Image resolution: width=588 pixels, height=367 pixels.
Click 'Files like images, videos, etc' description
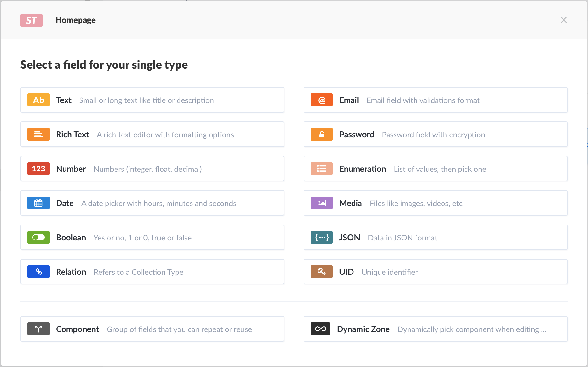pyautogui.click(x=416, y=204)
